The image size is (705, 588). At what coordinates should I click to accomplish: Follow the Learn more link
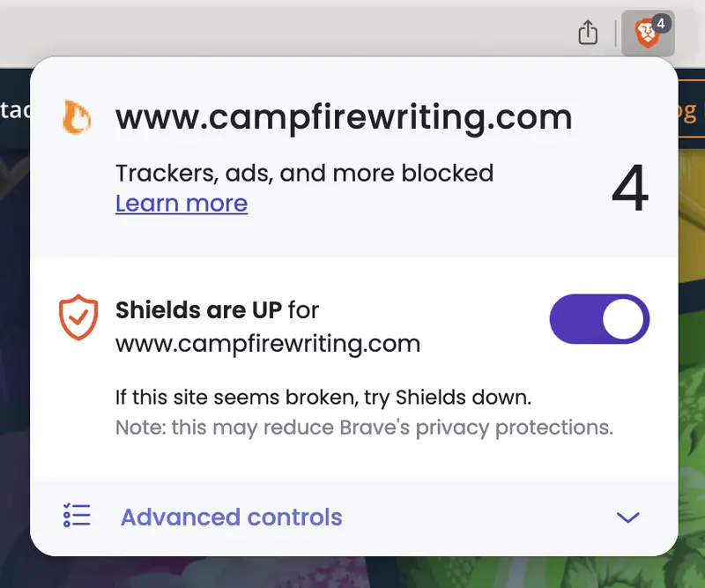coord(182,204)
